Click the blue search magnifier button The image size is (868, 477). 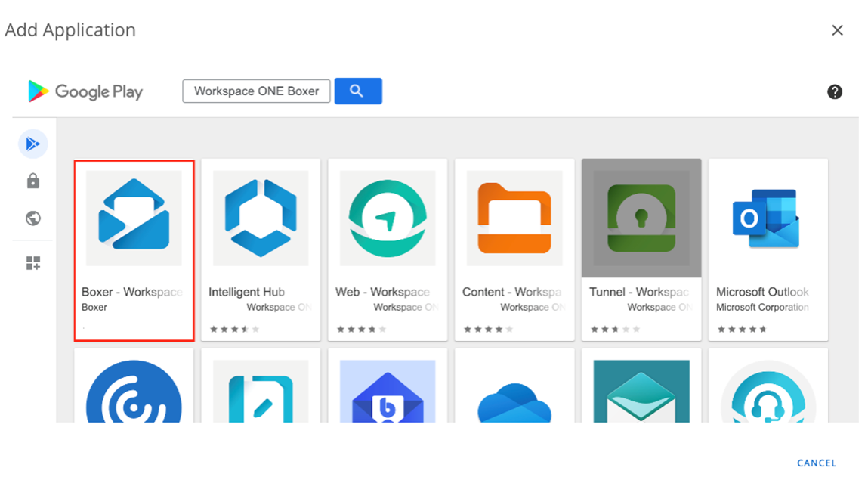[357, 91]
